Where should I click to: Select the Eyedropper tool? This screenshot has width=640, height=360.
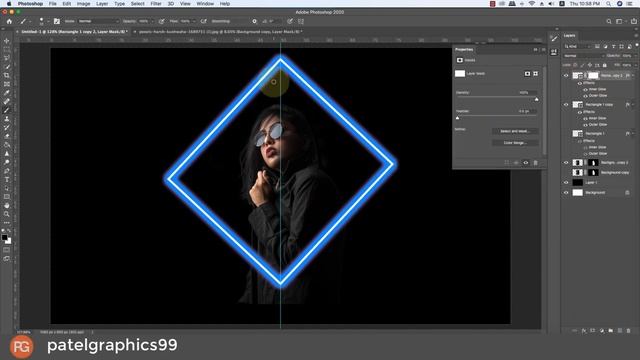7,93
